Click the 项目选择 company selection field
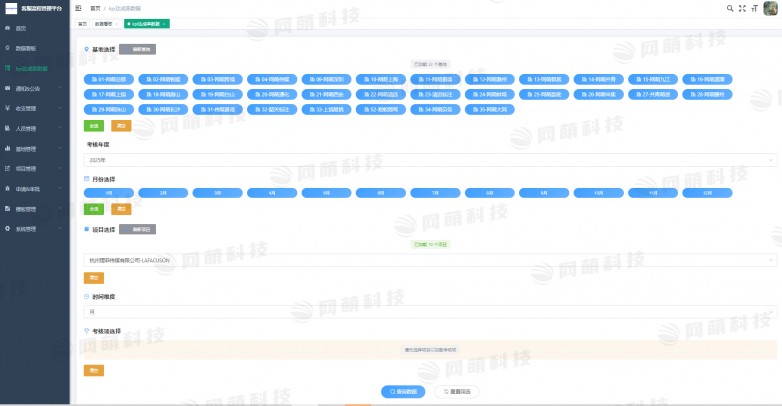This screenshot has height=406, width=782. pos(430,260)
